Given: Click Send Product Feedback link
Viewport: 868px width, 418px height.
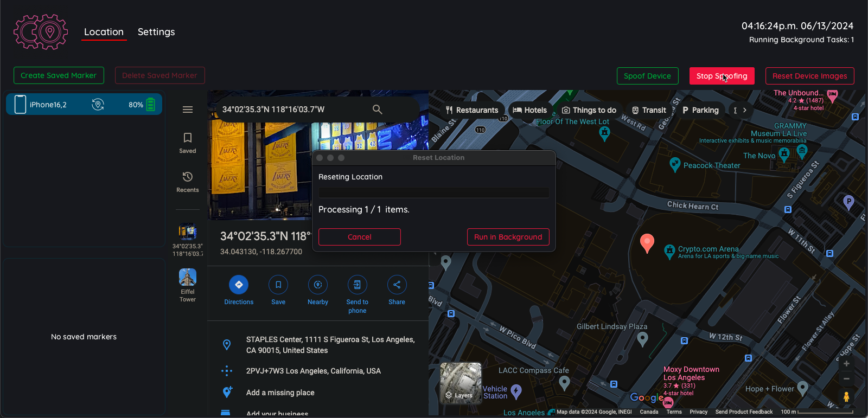Looking at the screenshot, I should 744,412.
